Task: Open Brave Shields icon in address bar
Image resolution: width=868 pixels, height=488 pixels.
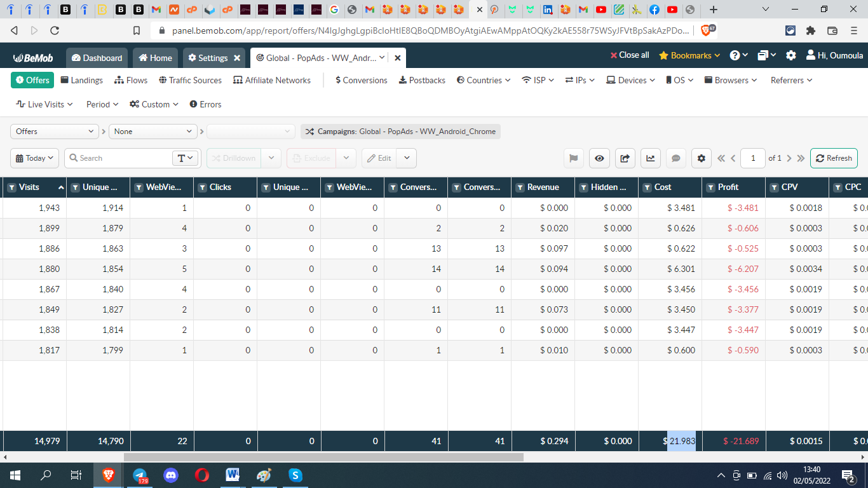Action: (705, 30)
